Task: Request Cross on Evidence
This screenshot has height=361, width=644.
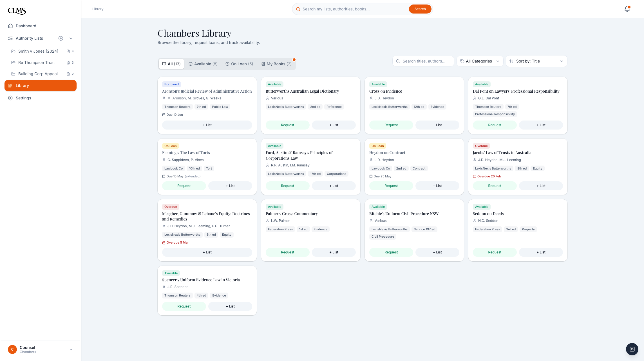Action: point(391,125)
